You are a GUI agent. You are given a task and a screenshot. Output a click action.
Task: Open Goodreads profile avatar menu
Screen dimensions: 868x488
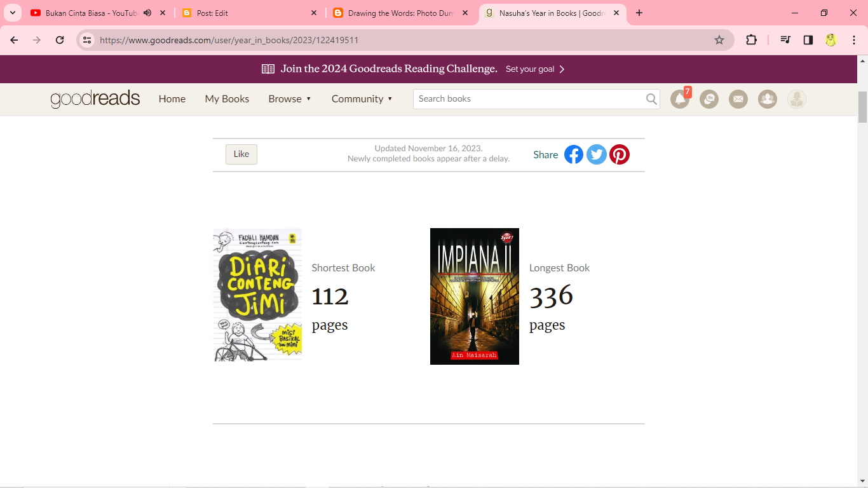tap(797, 99)
